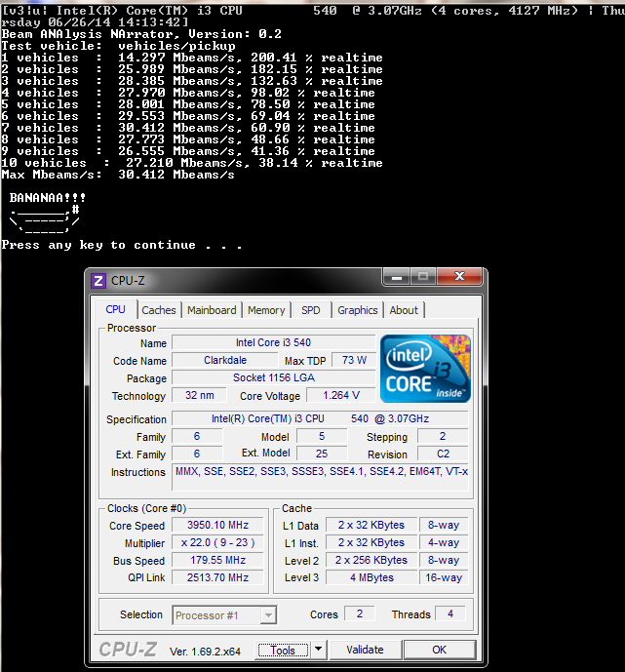Viewport: 625px width, 672px height.
Task: Click the QPI Link value '2513.70 MHz'
Action: coord(217,577)
